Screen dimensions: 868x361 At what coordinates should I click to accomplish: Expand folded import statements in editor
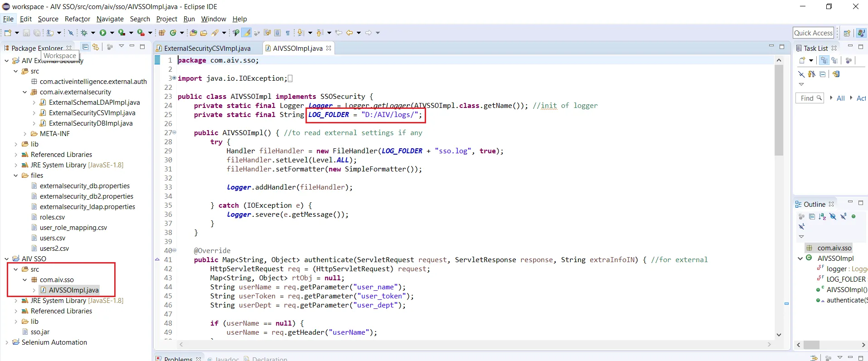click(174, 78)
